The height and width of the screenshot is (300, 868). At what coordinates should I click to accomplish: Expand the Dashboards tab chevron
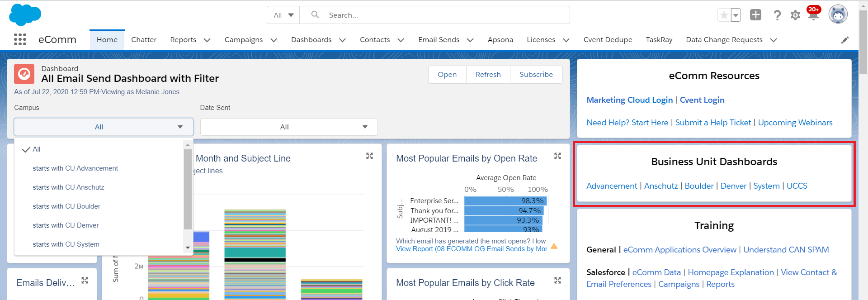pyautogui.click(x=342, y=40)
